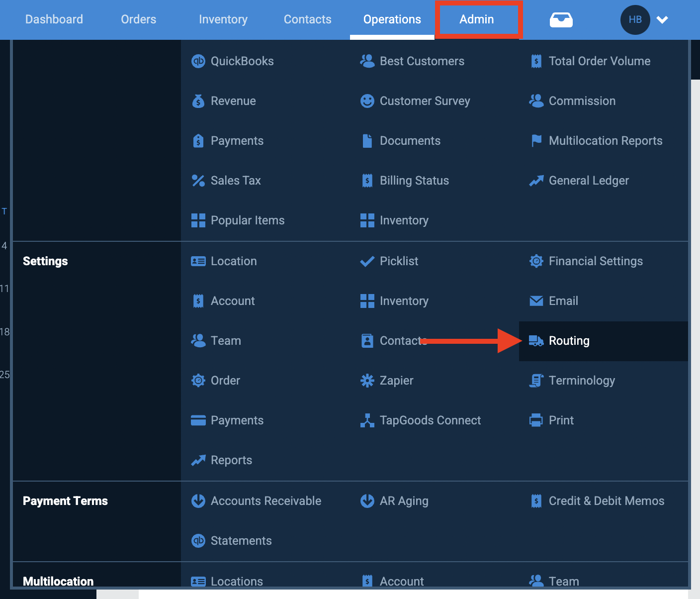Viewport: 700px width, 599px height.
Task: Open Team under Multilocation
Action: coord(564,582)
